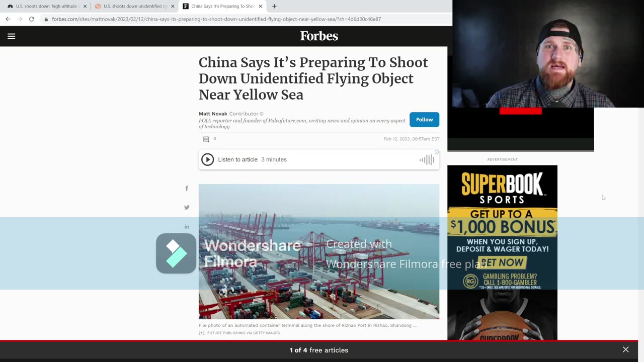The width and height of the screenshot is (644, 362).
Task: Click the article headline text
Action: point(313,78)
